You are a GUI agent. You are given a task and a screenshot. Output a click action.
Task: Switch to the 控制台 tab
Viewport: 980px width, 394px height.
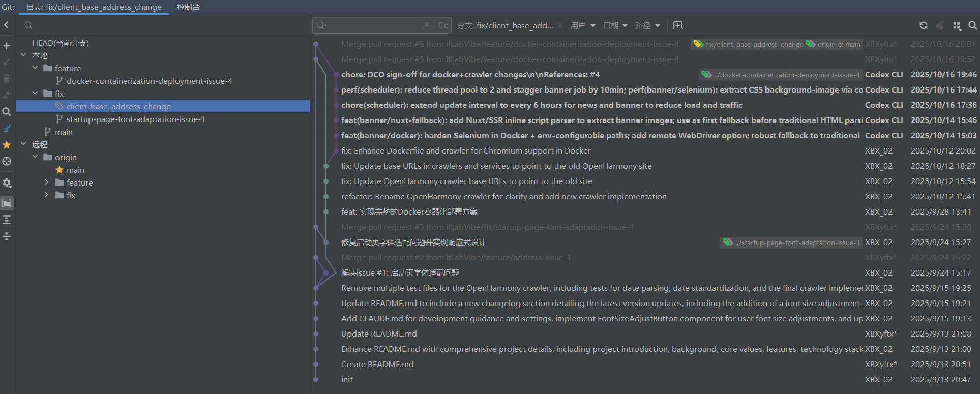[x=188, y=7]
